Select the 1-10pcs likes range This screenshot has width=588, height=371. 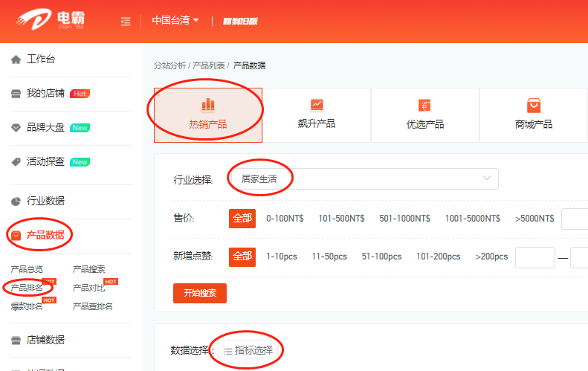click(282, 257)
